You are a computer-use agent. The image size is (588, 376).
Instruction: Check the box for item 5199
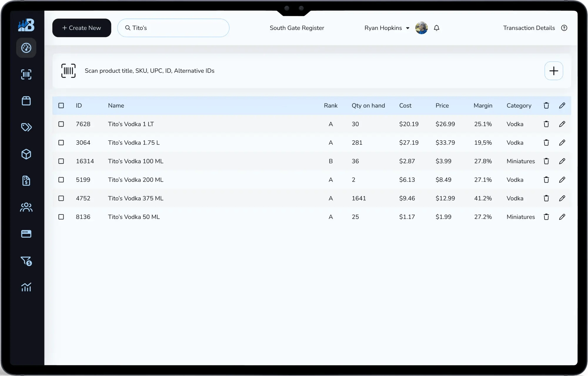pyautogui.click(x=61, y=179)
